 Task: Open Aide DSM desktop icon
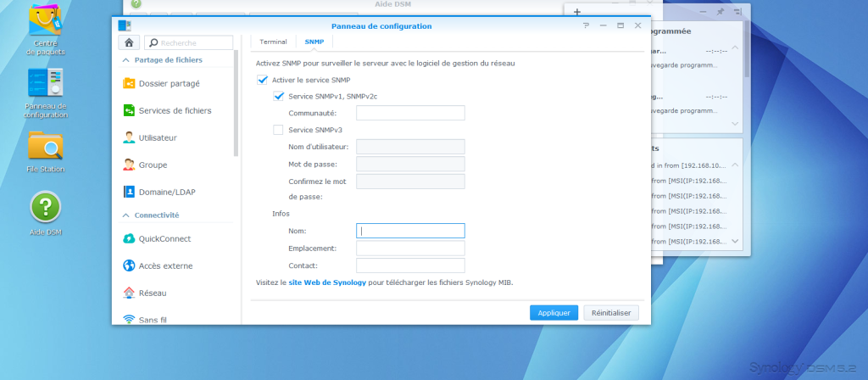pyautogui.click(x=46, y=213)
